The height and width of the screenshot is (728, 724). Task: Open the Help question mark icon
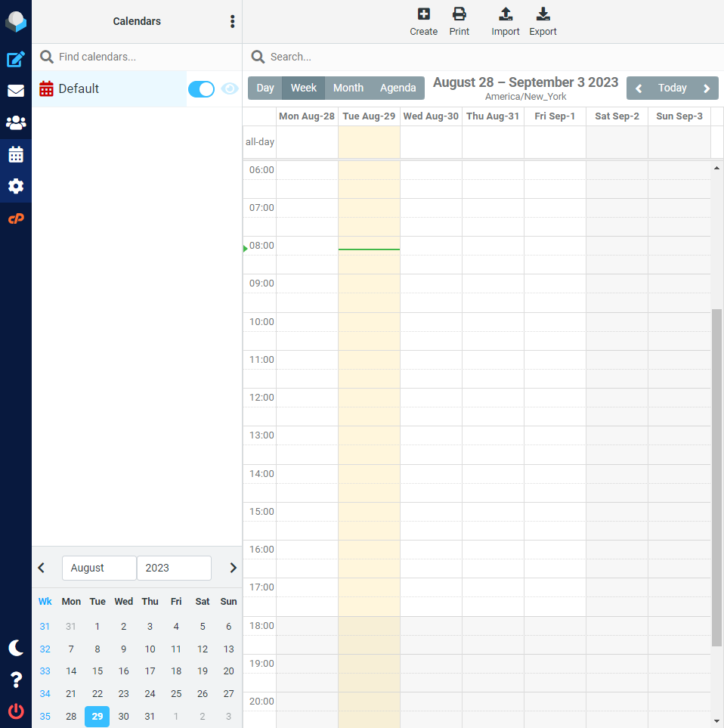16,680
